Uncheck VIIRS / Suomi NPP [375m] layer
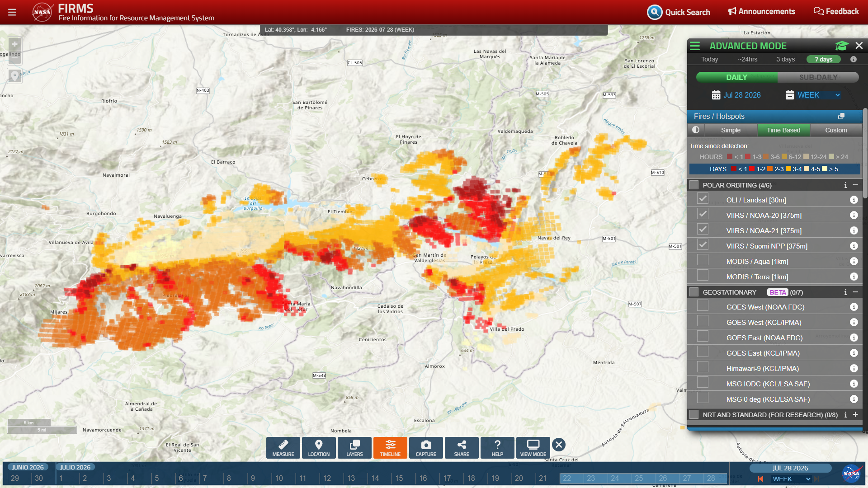The width and height of the screenshot is (868, 488). pyautogui.click(x=703, y=245)
